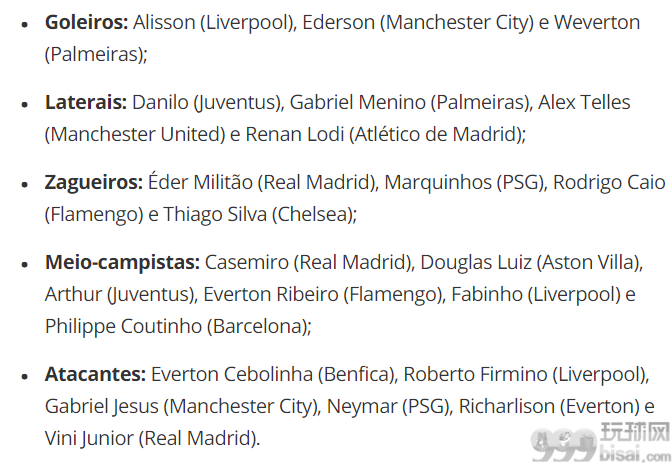Click Thiago Silva (Chelsea) text

(x=259, y=214)
